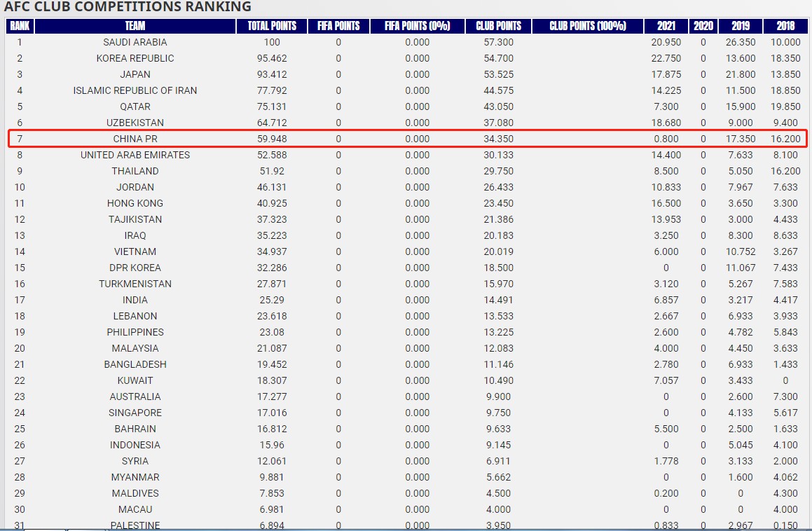812x531 pixels.
Task: Select the DPR KOREA team name
Action: [135, 268]
